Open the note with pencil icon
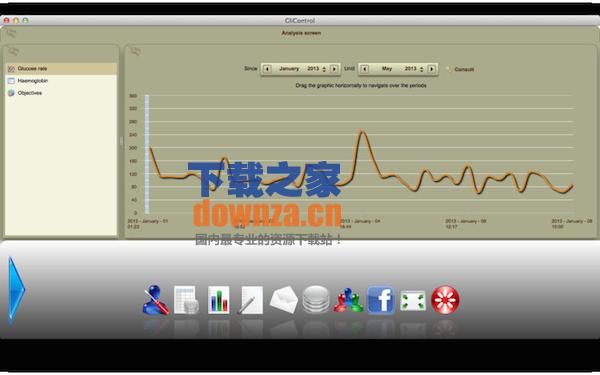The image size is (600, 375). tap(251, 300)
